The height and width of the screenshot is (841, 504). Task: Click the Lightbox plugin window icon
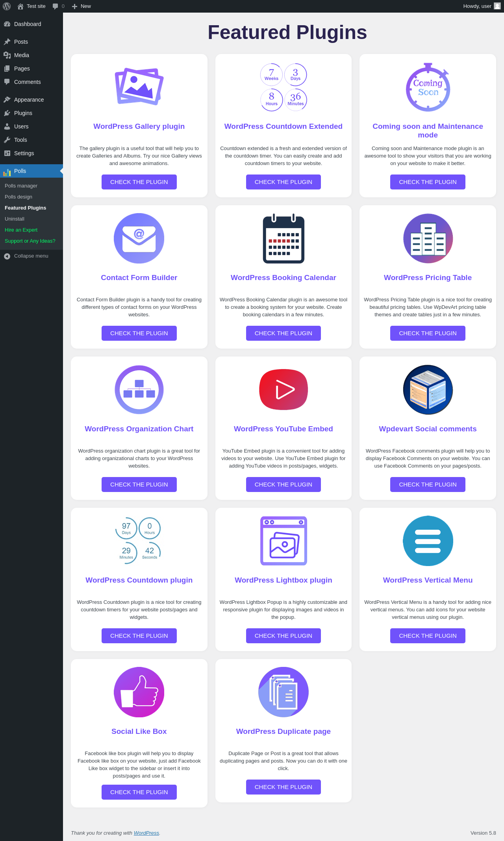pos(283,541)
